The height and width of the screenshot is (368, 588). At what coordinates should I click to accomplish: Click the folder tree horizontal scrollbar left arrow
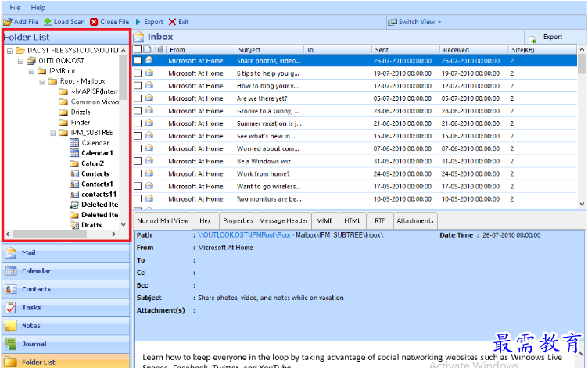(x=8, y=234)
